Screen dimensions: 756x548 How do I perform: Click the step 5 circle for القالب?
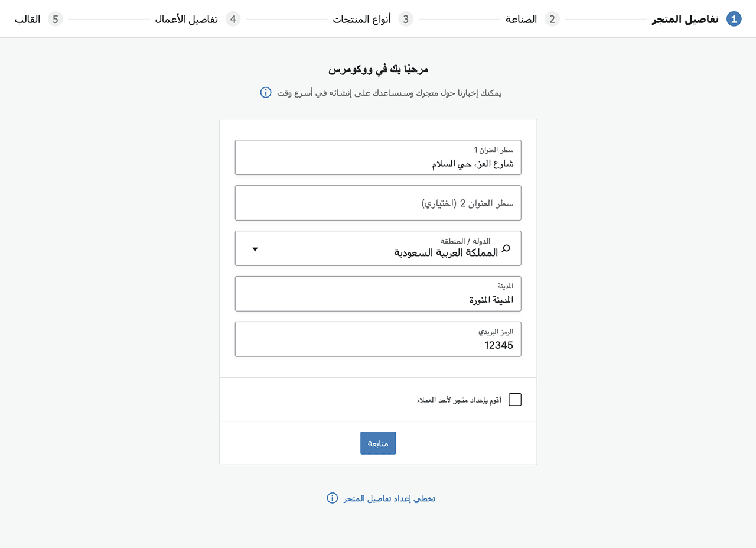tap(55, 18)
